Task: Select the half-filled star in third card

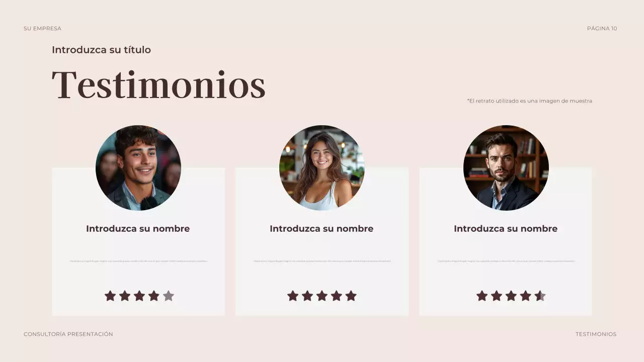Action: pyautogui.click(x=540, y=296)
